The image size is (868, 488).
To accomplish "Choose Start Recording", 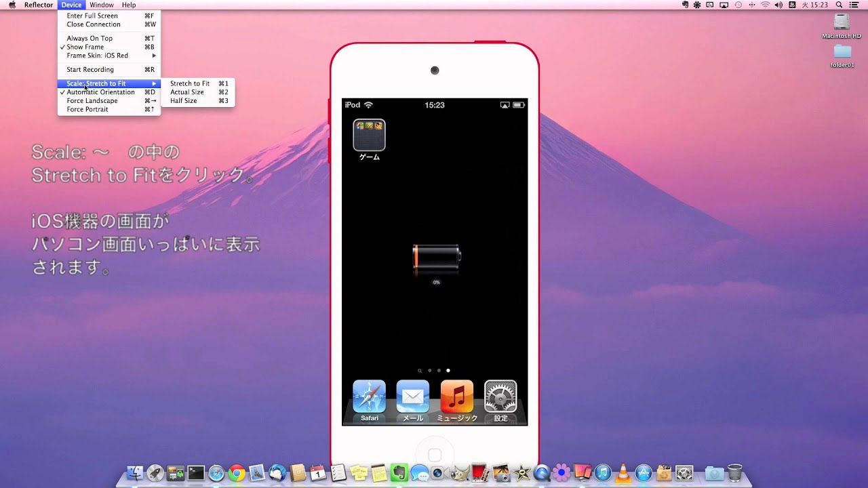I will 109,70.
